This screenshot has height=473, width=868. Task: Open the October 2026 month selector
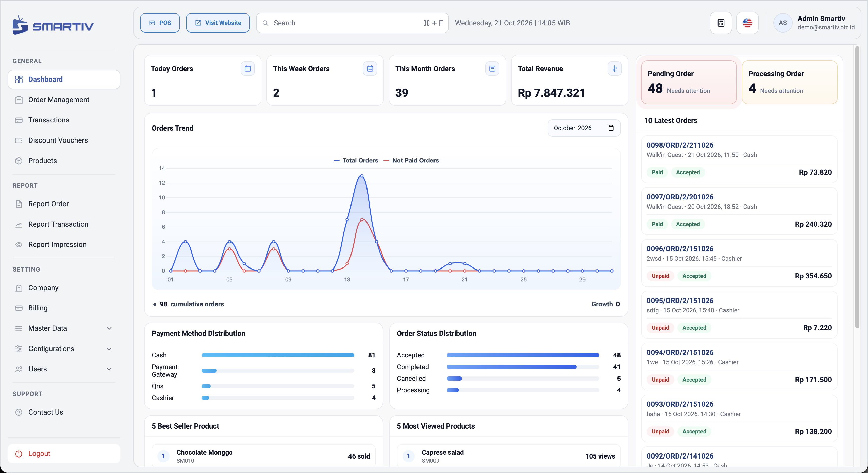click(584, 128)
